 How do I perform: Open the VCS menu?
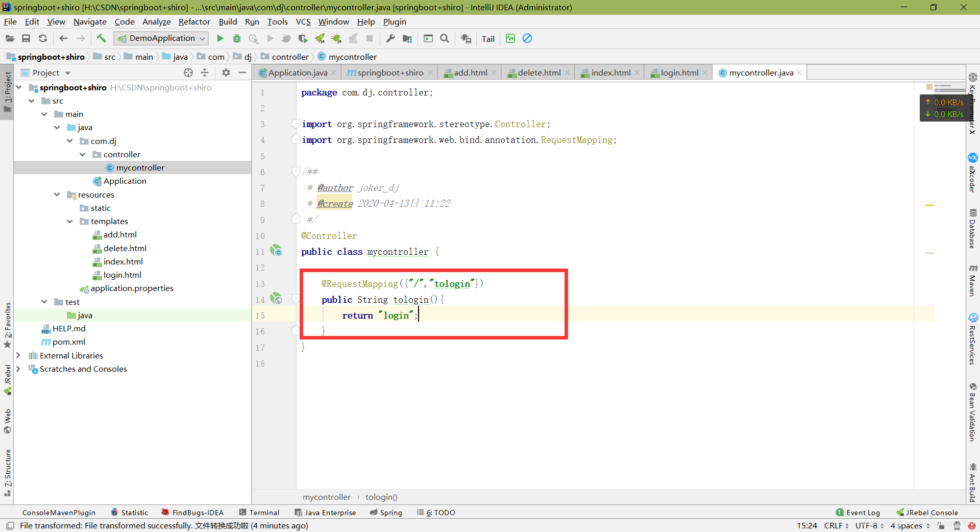pos(303,21)
